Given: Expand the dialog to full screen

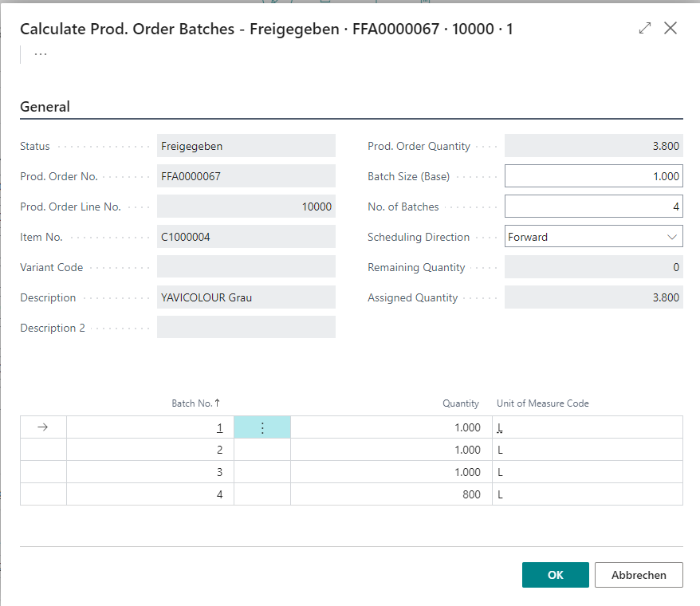Looking at the screenshot, I should click(x=645, y=28).
